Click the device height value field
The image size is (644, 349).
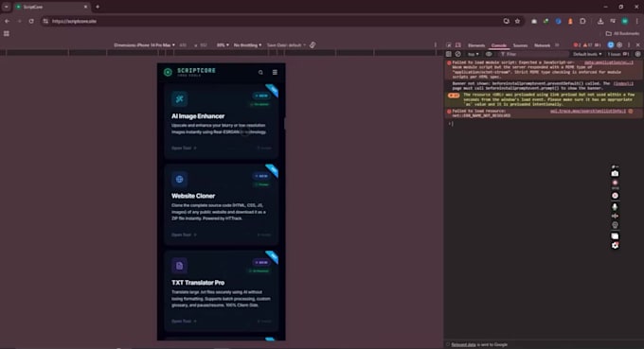(x=204, y=45)
